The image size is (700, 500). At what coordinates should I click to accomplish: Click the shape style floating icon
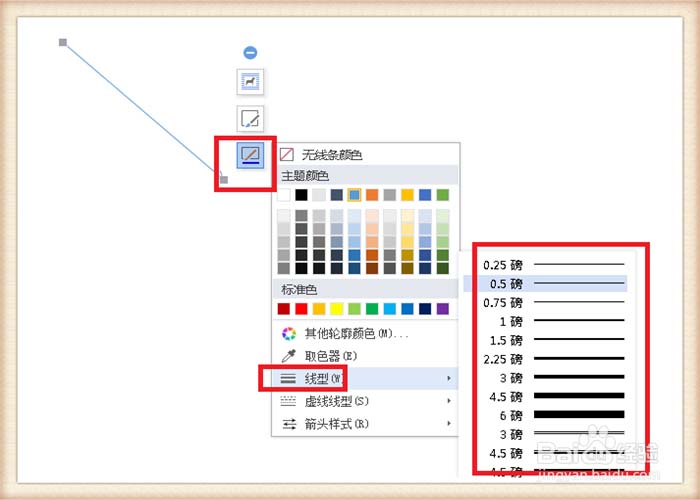250,82
